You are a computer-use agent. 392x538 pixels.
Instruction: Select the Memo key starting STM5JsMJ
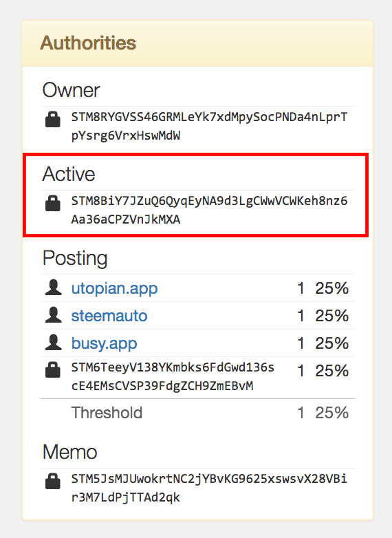(x=209, y=488)
